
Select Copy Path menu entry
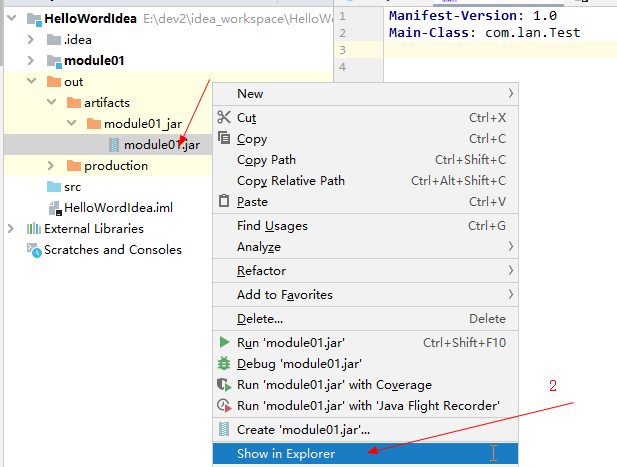coord(366,159)
